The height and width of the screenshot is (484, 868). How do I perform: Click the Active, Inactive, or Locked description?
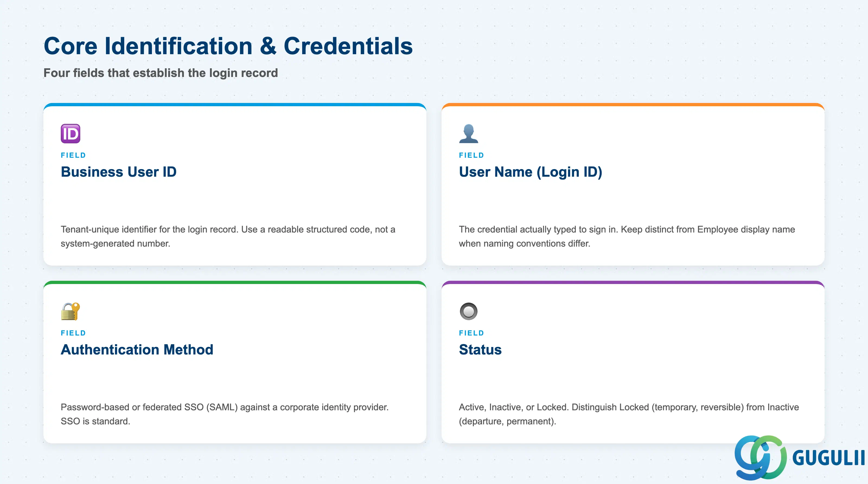coord(629,414)
